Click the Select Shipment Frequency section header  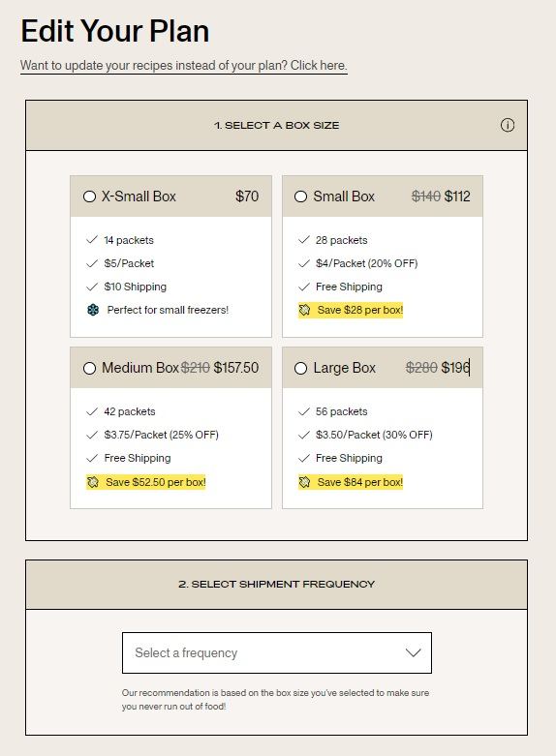(x=277, y=585)
